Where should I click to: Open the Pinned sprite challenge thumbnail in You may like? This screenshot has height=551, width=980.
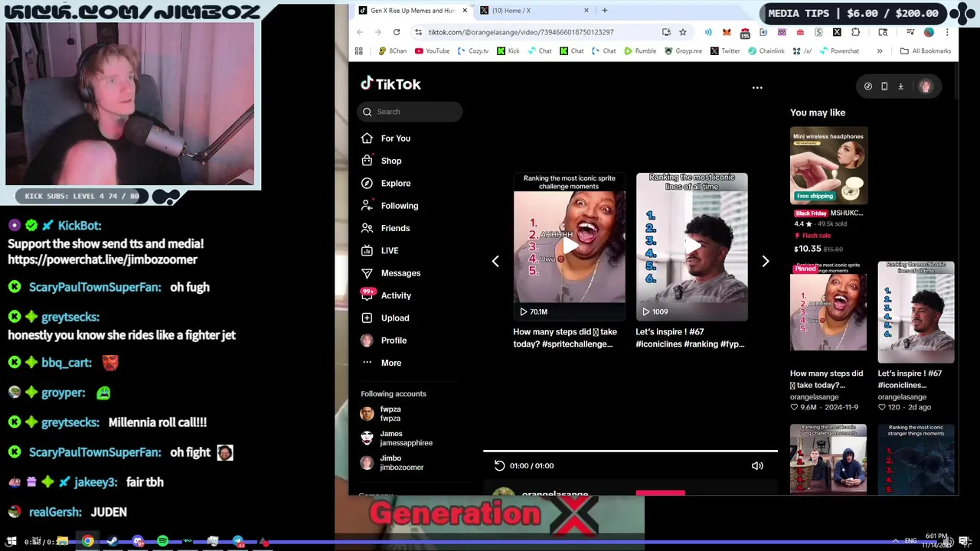click(828, 306)
